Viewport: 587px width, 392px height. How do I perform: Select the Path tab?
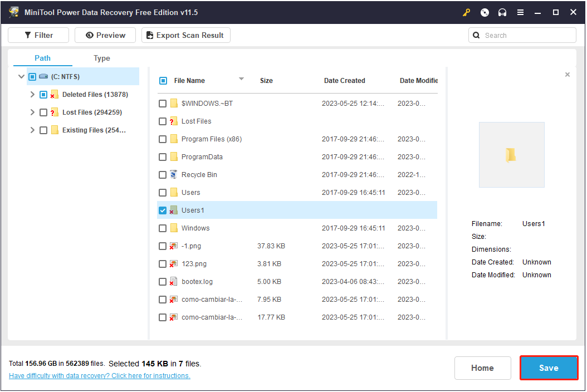click(x=42, y=58)
